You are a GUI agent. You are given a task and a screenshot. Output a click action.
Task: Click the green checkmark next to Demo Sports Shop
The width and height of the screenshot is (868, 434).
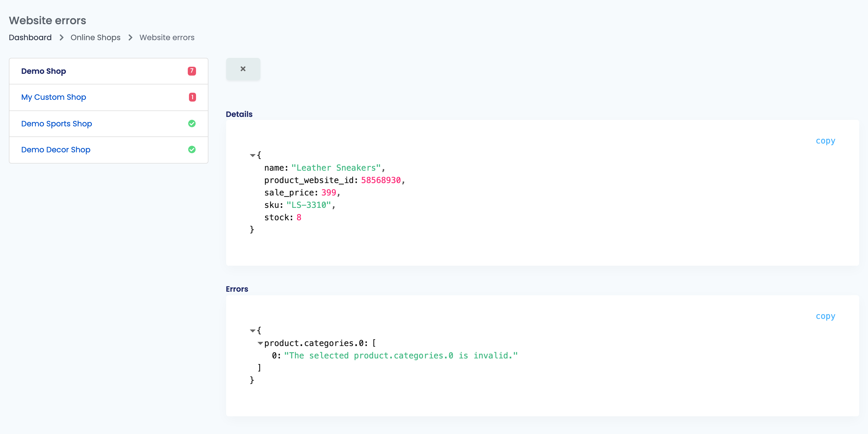(x=192, y=124)
